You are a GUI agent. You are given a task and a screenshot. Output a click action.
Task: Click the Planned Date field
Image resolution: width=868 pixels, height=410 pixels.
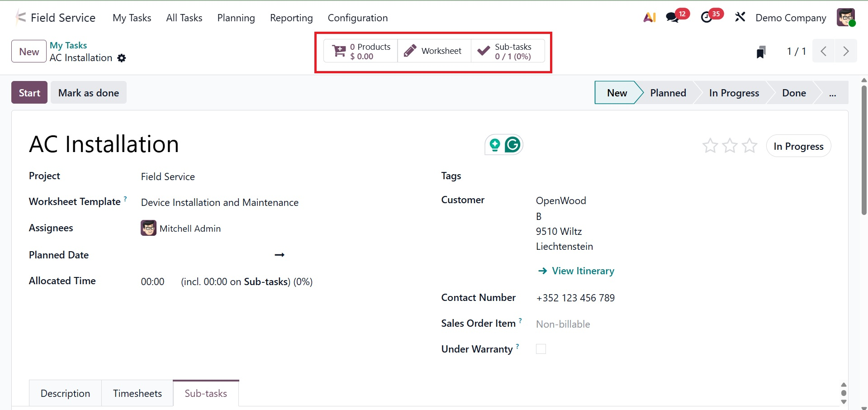(204, 255)
